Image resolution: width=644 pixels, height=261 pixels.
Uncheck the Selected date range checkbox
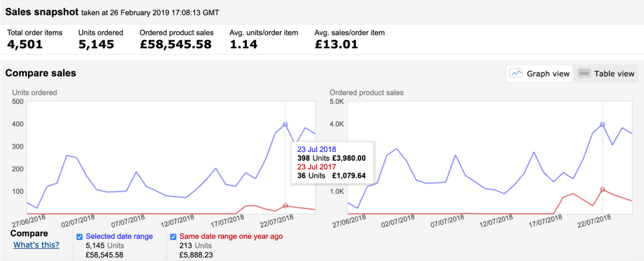coord(79,237)
